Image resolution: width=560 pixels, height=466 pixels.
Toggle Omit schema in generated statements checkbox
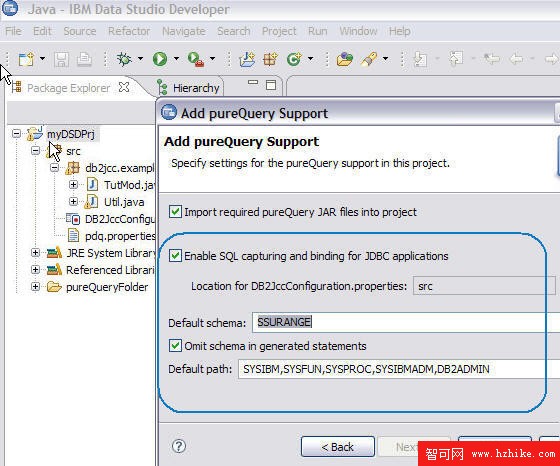point(175,346)
